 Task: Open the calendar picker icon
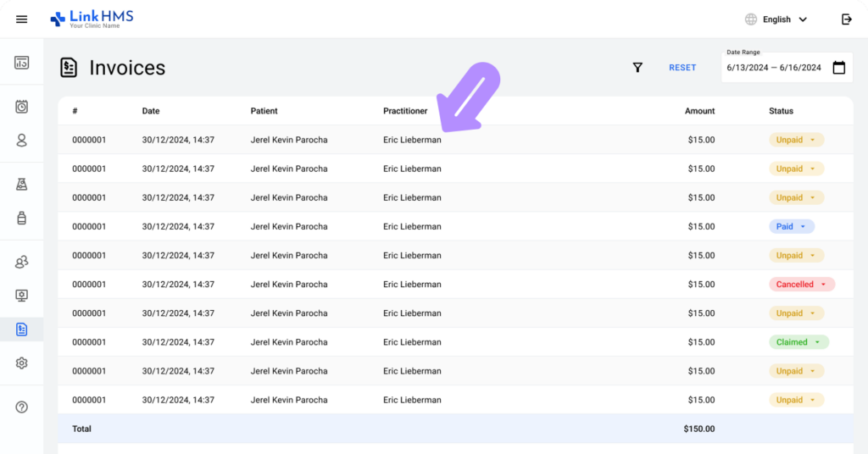click(839, 68)
